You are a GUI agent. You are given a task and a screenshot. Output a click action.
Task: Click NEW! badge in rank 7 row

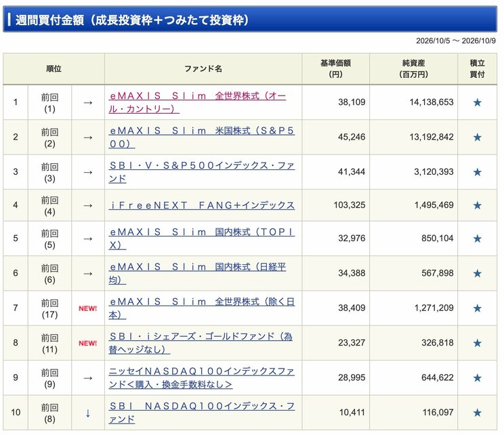click(x=88, y=308)
